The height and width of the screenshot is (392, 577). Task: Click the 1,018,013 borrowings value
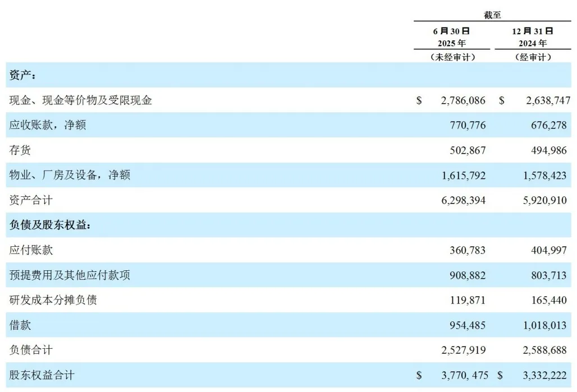click(541, 325)
